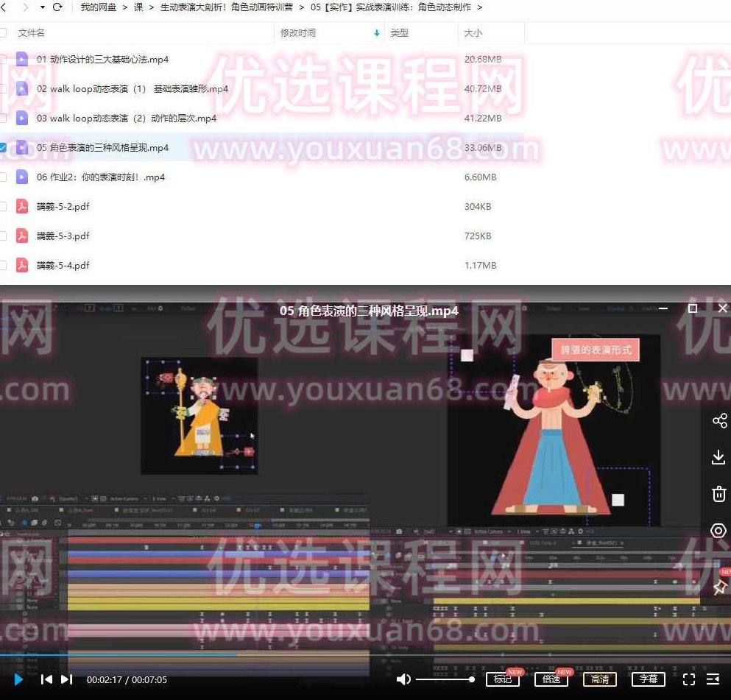Uncheck the selected 05 角色表演 file checkbox
Viewport: 731px width, 700px height.
pos(5,147)
